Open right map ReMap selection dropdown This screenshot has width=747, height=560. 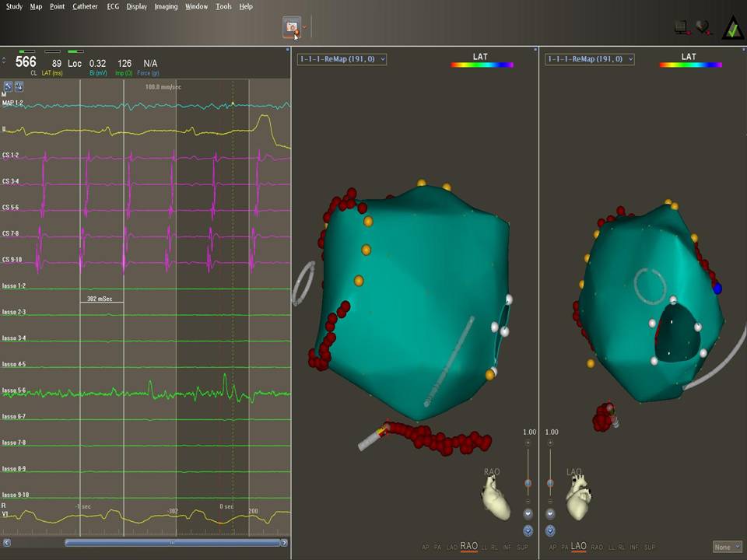[589, 59]
